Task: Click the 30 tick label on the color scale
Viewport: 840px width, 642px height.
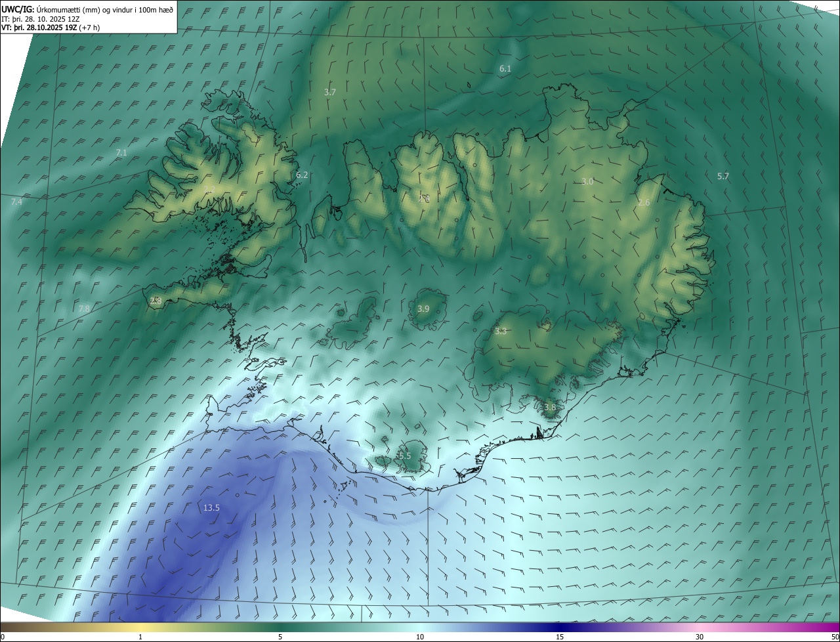Action: (700, 637)
